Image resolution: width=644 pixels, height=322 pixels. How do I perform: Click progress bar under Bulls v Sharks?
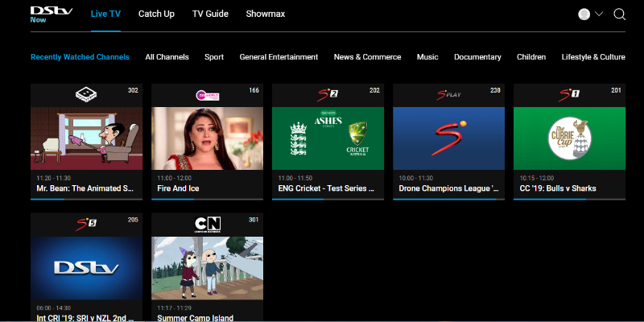point(570,199)
